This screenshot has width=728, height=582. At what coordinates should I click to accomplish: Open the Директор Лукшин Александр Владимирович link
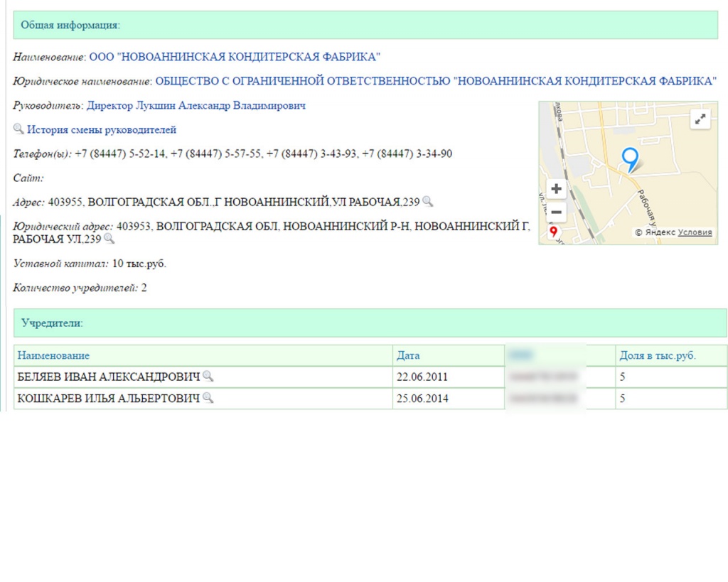coord(196,105)
